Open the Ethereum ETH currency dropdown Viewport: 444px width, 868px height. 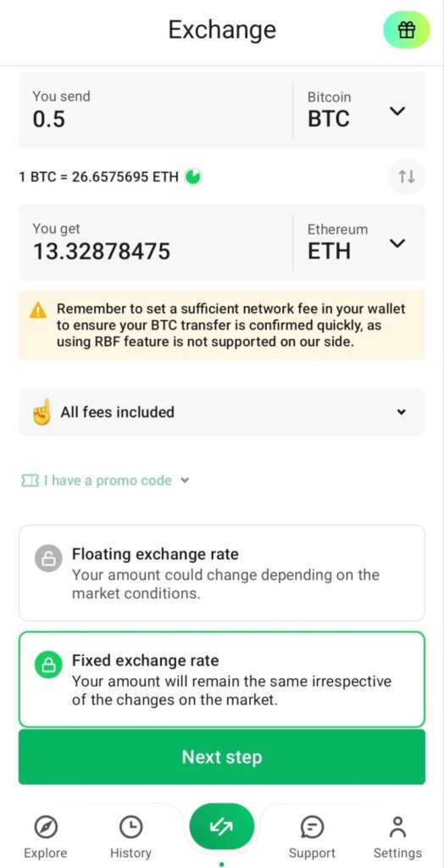click(x=358, y=242)
